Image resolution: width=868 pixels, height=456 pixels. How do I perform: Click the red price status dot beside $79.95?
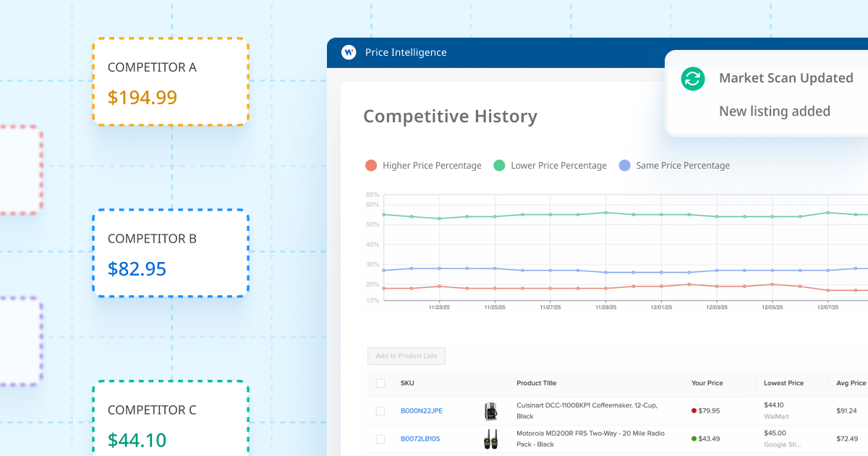[x=694, y=410]
